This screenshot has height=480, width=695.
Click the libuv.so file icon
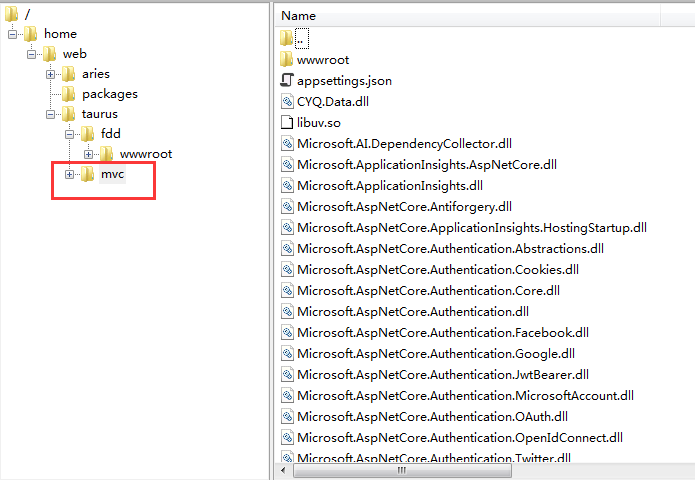tap(287, 122)
